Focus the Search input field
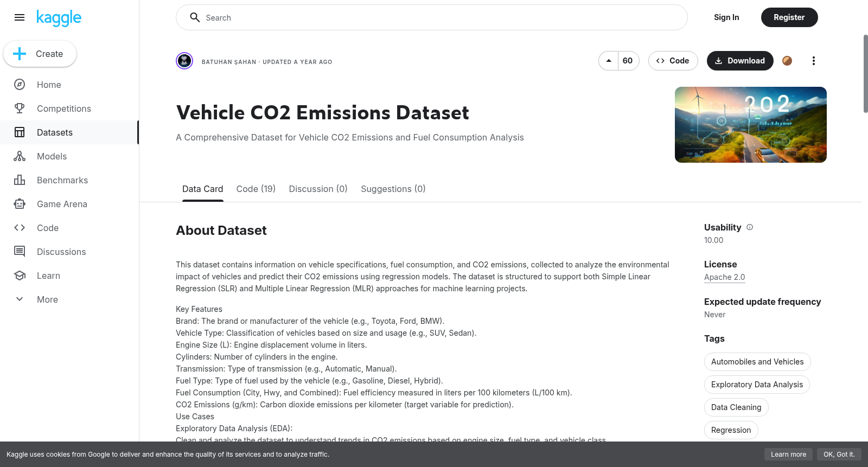The width and height of the screenshot is (868, 467). click(431, 17)
